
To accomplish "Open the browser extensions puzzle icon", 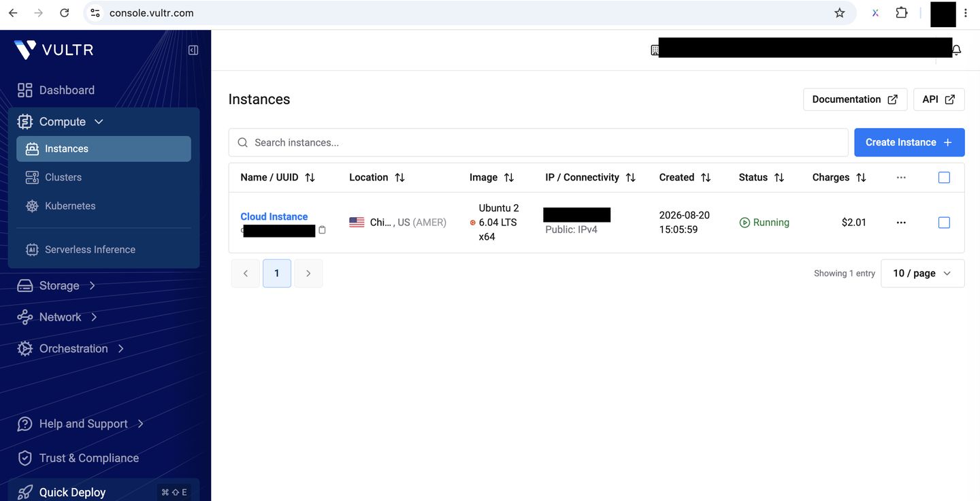I will 902,13.
